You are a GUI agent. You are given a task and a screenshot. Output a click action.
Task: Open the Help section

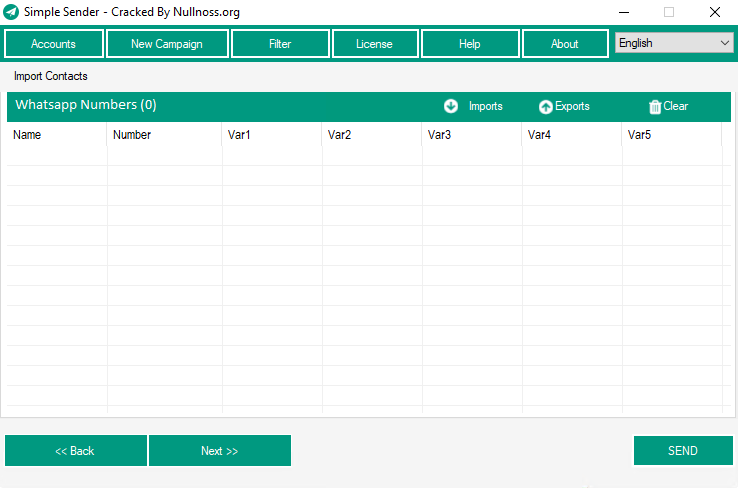pos(470,44)
